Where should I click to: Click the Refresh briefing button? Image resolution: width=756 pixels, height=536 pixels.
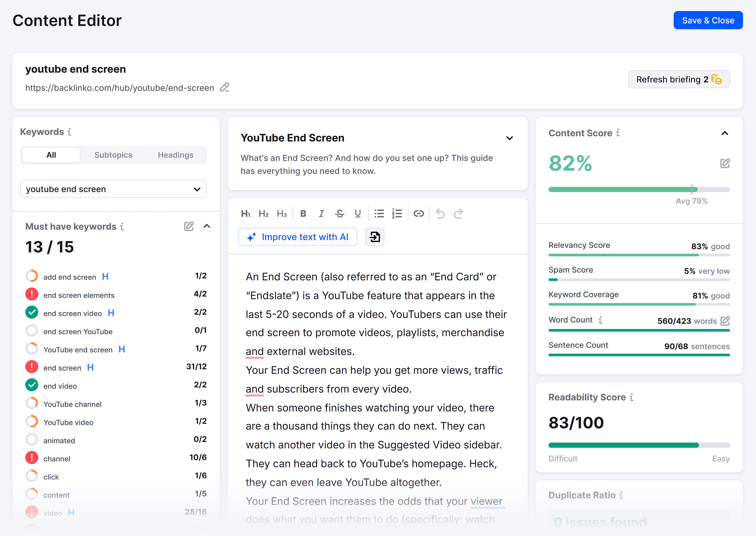(679, 79)
